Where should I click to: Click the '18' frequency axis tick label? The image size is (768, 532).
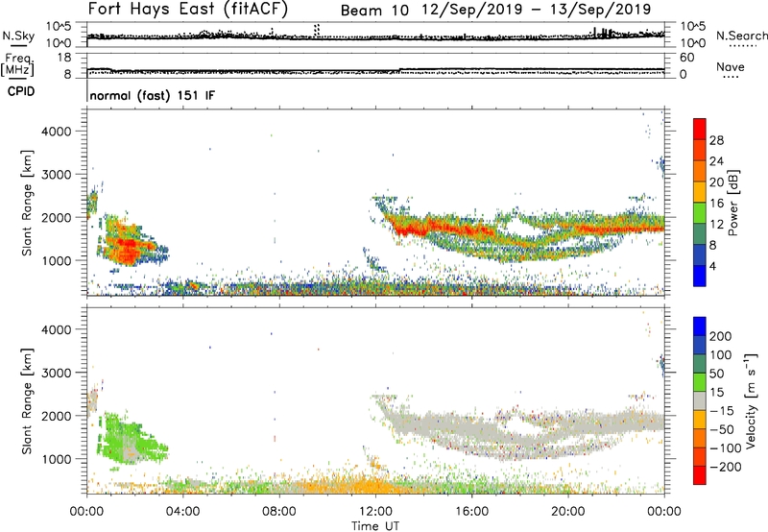(64, 58)
